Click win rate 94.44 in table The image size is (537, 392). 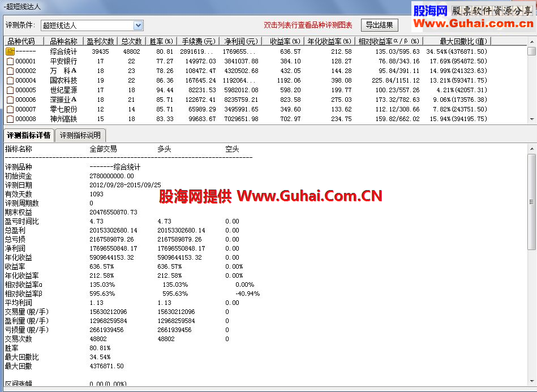[x=165, y=90]
